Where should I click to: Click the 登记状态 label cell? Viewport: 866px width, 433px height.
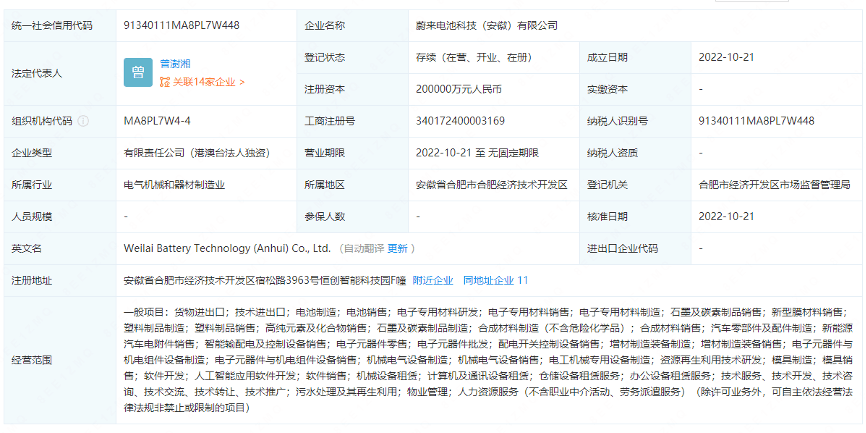[352, 57]
